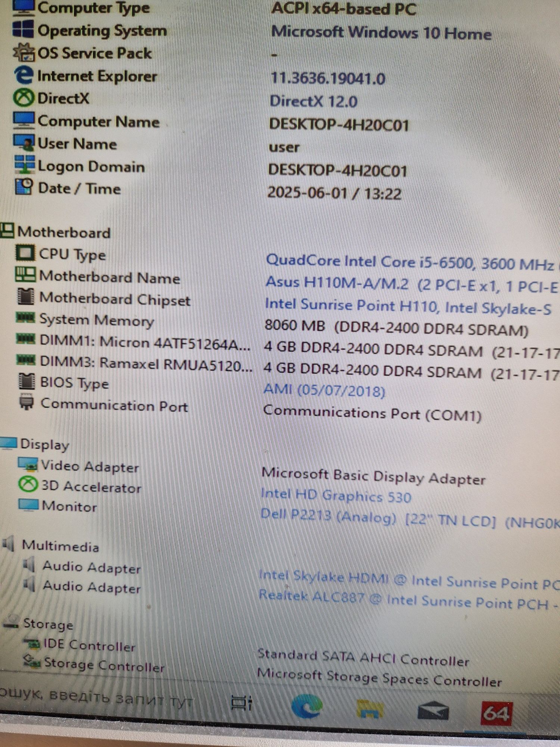Screen dimensions: 560x747
Task: Click the Monitor row icon
Action: (29, 505)
